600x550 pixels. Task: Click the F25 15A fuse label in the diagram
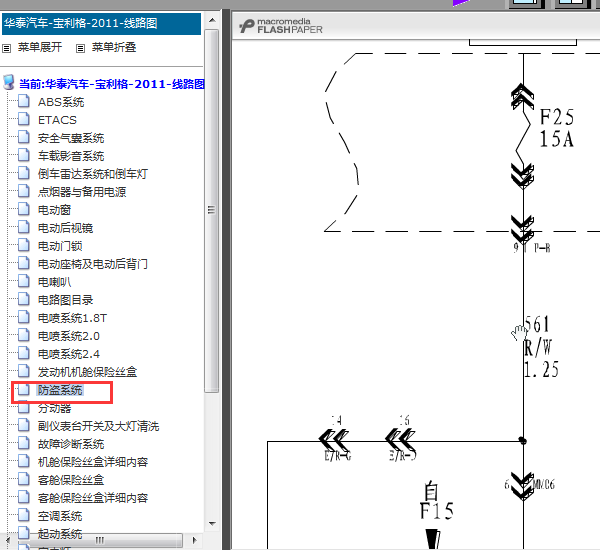point(557,128)
